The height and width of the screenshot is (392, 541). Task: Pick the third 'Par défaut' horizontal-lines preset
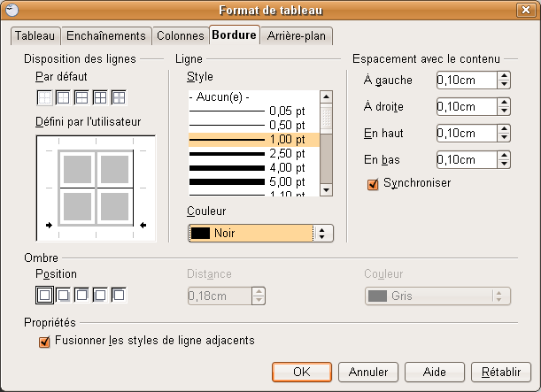pos(81,97)
